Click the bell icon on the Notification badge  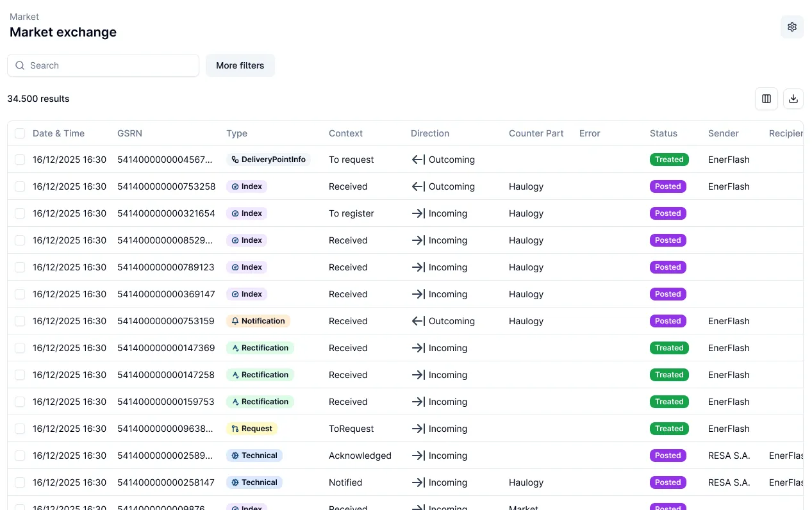pos(236,321)
